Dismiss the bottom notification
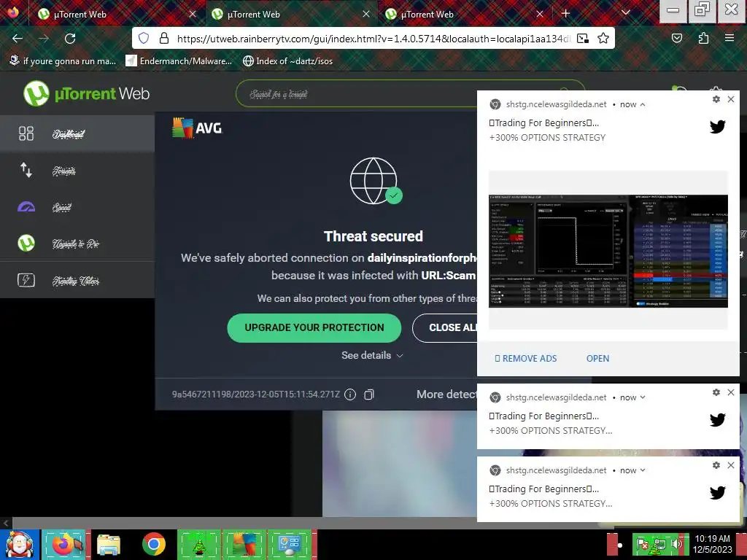 coord(731,465)
